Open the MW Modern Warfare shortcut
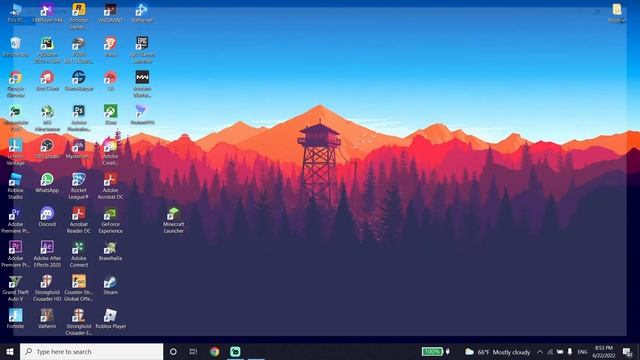Screen dimensions: 640x360 (x=142, y=84)
